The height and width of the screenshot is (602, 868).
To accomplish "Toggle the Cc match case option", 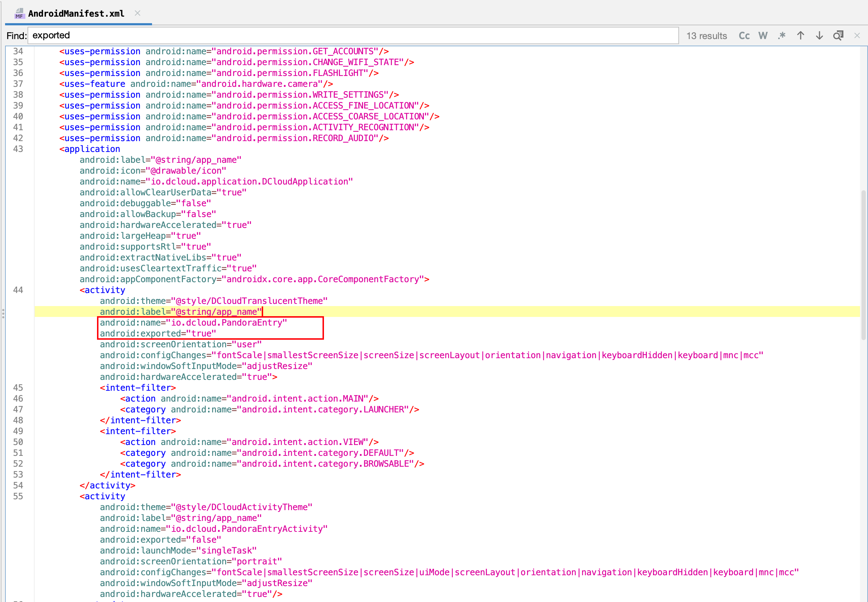I will (744, 35).
